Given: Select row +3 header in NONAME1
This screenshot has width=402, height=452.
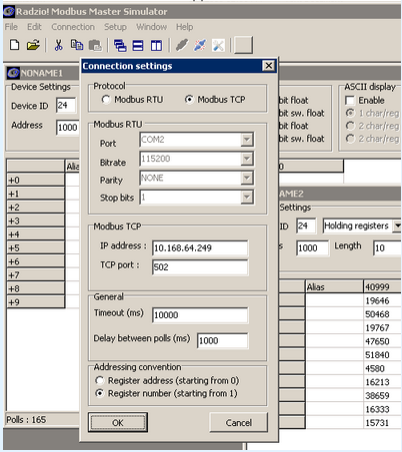Looking at the screenshot, I should [36, 221].
